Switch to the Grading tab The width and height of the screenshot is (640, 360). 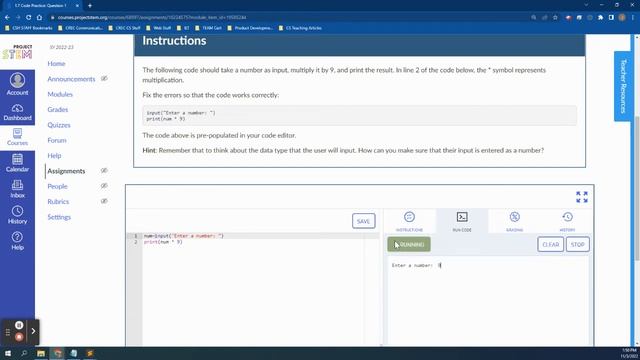tap(514, 221)
